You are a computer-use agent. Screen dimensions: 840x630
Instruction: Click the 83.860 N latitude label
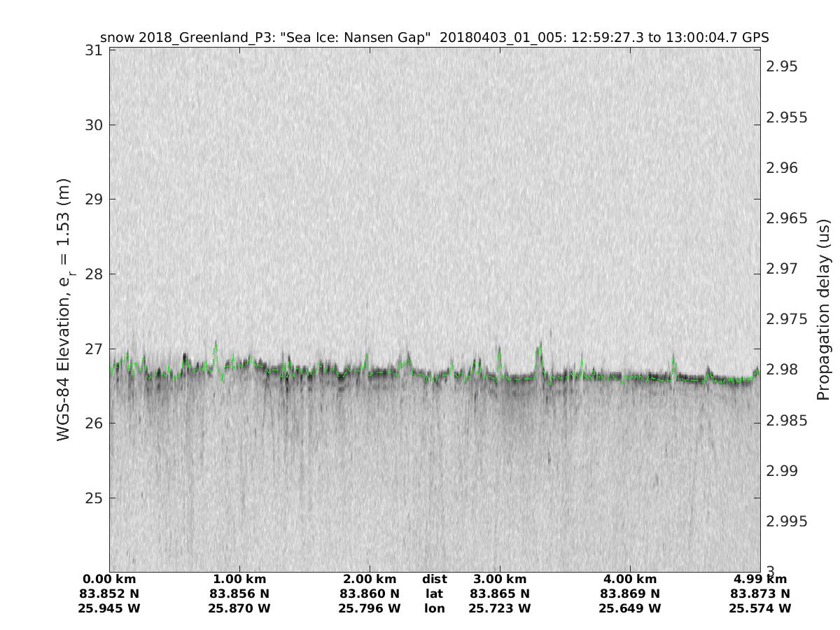[x=370, y=594]
